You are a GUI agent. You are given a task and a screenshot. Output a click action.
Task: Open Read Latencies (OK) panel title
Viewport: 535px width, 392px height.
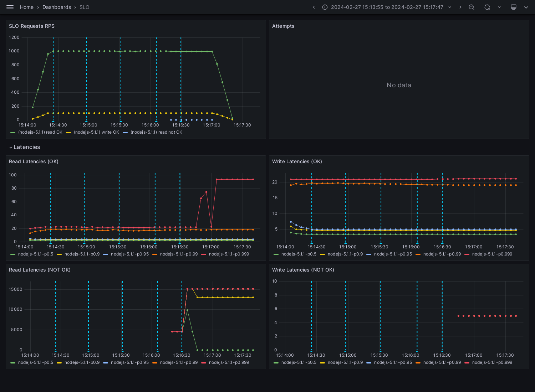34,161
